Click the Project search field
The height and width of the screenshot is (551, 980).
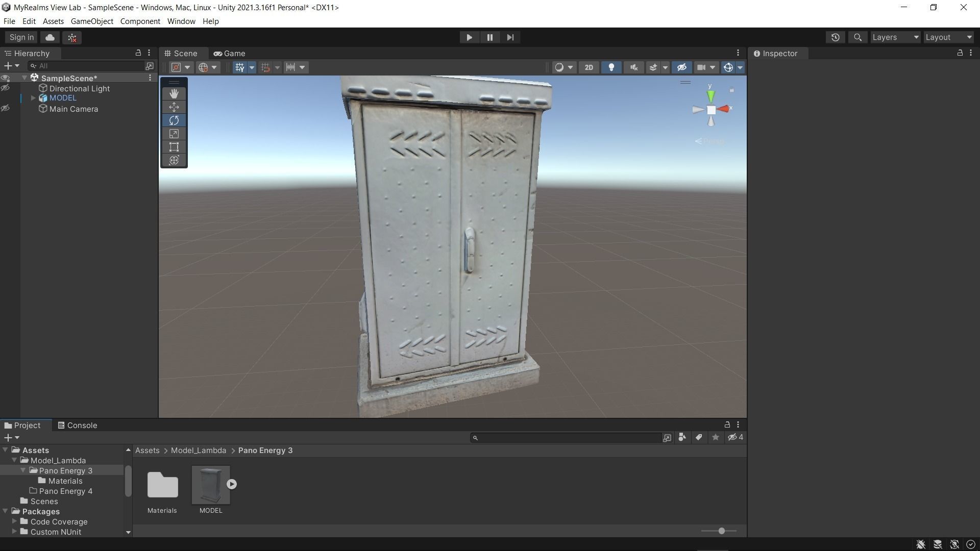[567, 438]
